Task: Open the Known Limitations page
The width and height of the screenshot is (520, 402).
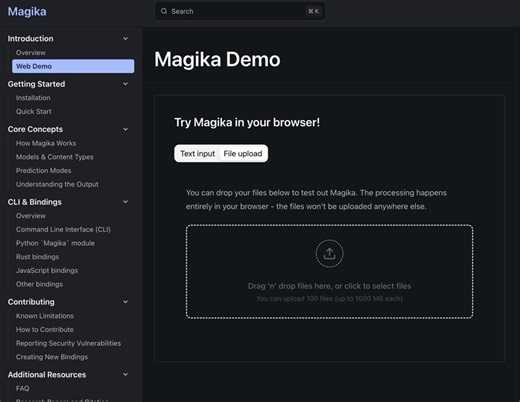Action: [x=45, y=316]
